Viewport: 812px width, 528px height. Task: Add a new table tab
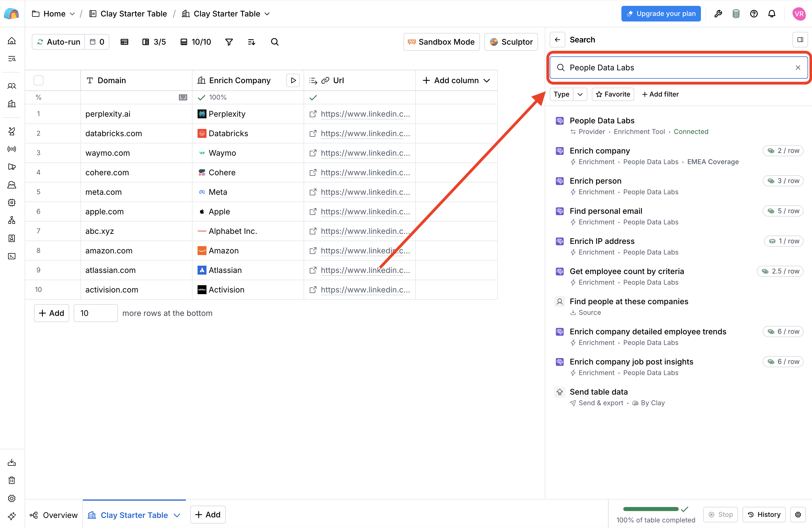pyautogui.click(x=208, y=514)
